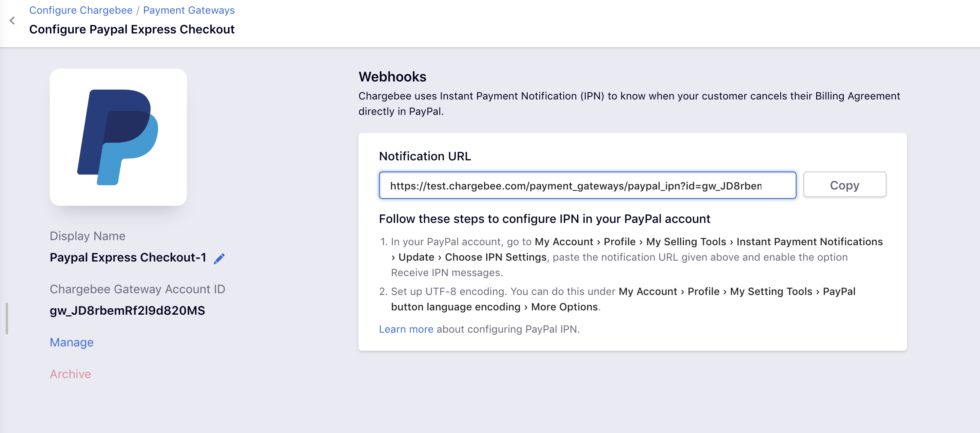Click step 2 UTF-8 encoding instruction text
This screenshot has width=980, height=433.
[617, 299]
